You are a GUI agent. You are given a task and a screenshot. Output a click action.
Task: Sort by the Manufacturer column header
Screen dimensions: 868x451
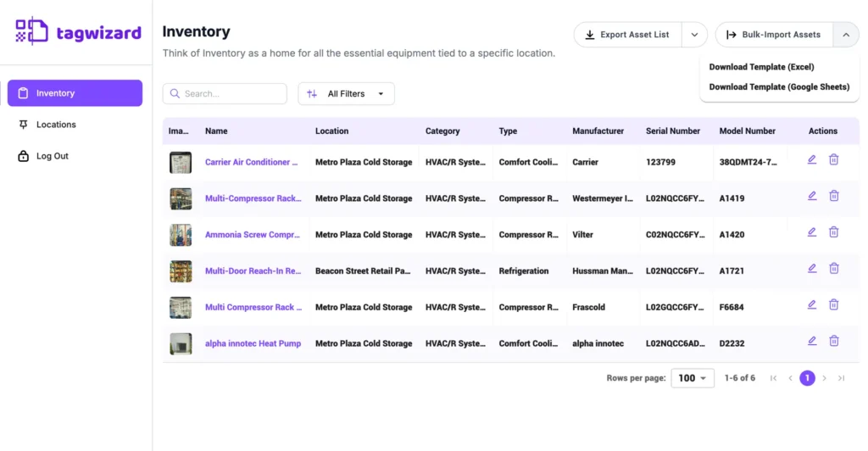click(598, 131)
